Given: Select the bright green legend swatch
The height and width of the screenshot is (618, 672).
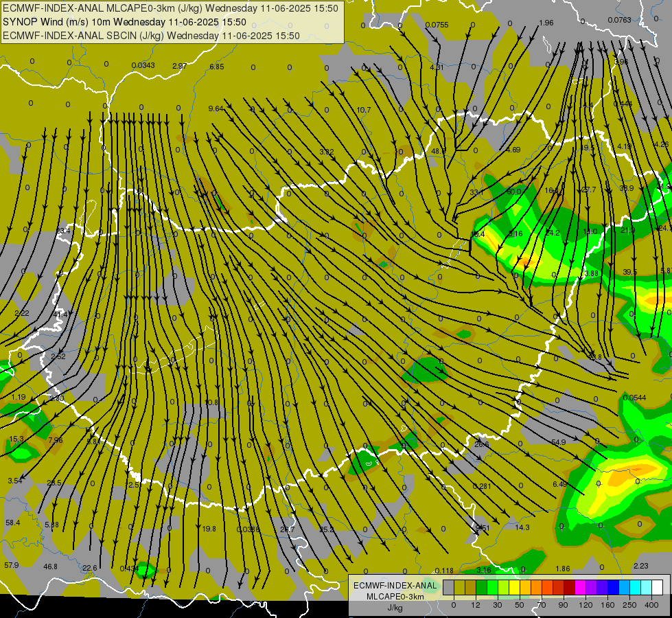Looking at the screenshot, I should pos(492,588).
